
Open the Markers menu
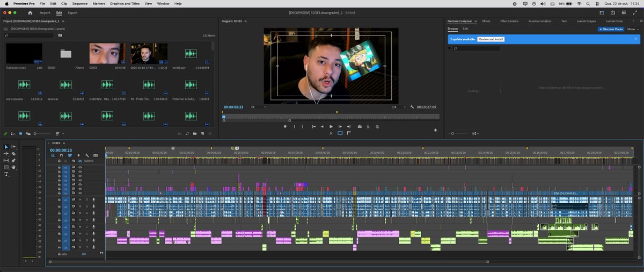(x=99, y=3)
